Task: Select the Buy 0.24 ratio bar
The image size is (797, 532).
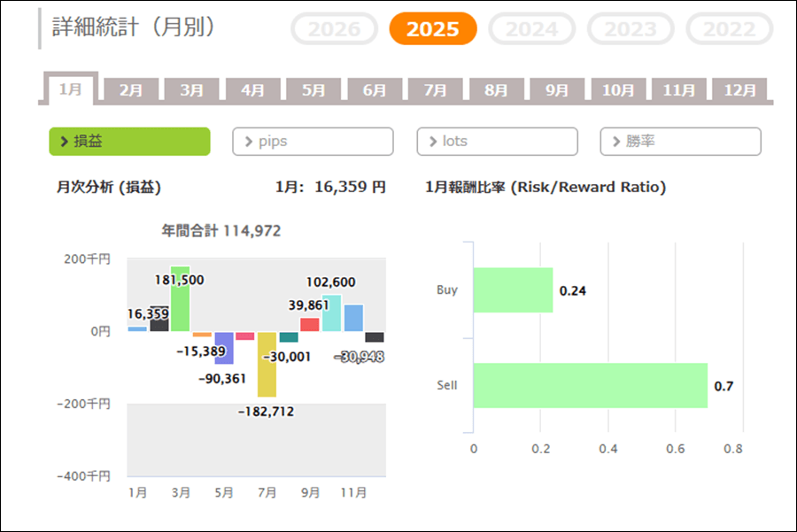Action: [513, 290]
